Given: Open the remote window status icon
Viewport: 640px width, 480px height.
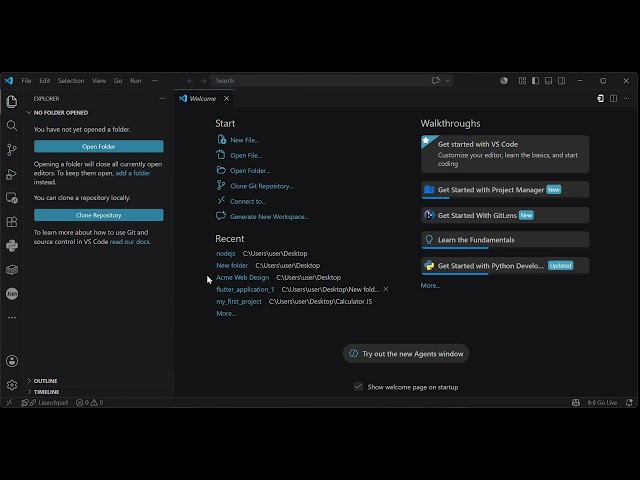Looking at the screenshot, I should point(9,402).
